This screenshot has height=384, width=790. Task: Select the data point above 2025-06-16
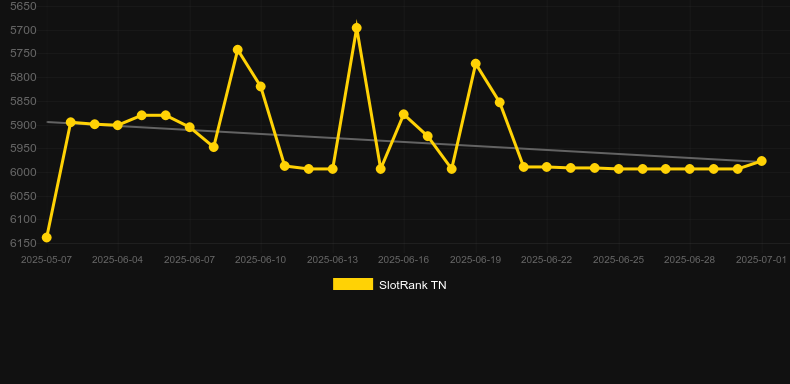point(404,114)
